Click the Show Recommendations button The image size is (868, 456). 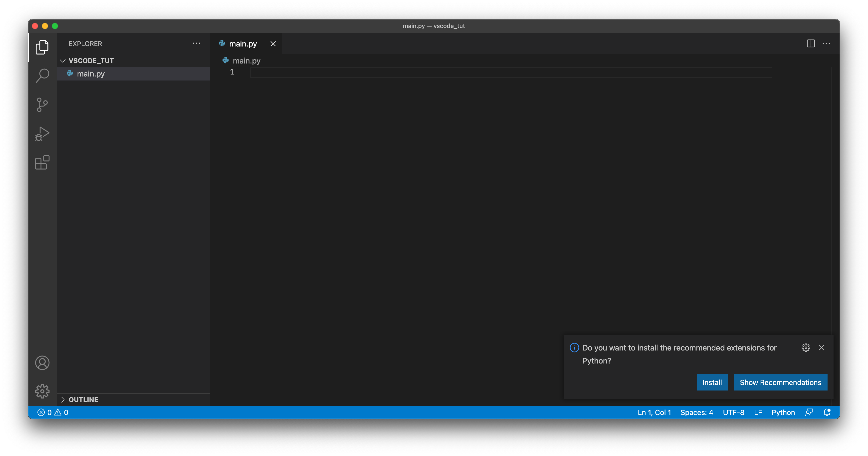point(780,382)
